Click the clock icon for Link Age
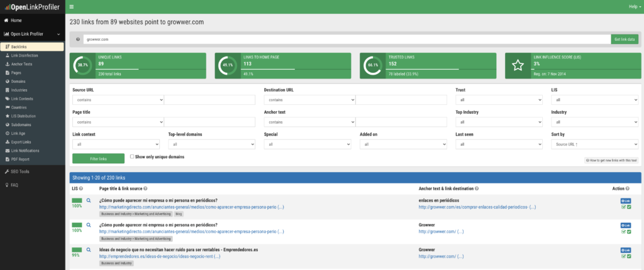Screen dimensions: 644x270 [x=8, y=133]
